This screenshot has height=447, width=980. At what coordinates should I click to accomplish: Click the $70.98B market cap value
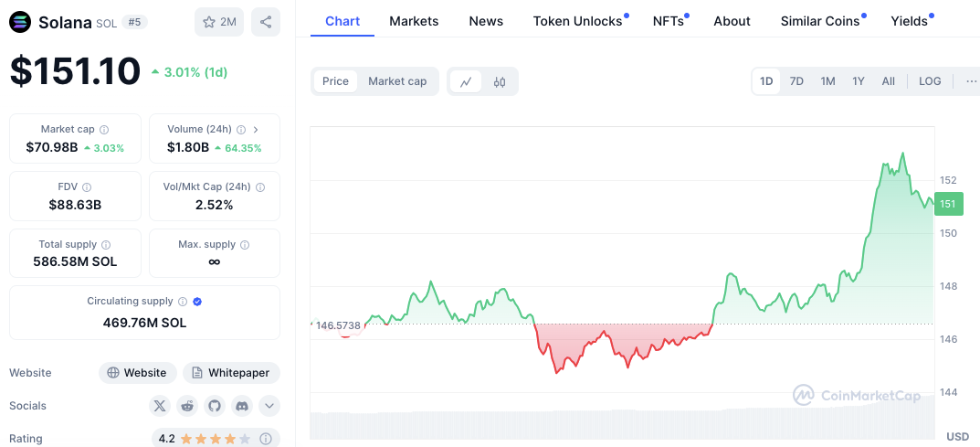[x=52, y=148]
